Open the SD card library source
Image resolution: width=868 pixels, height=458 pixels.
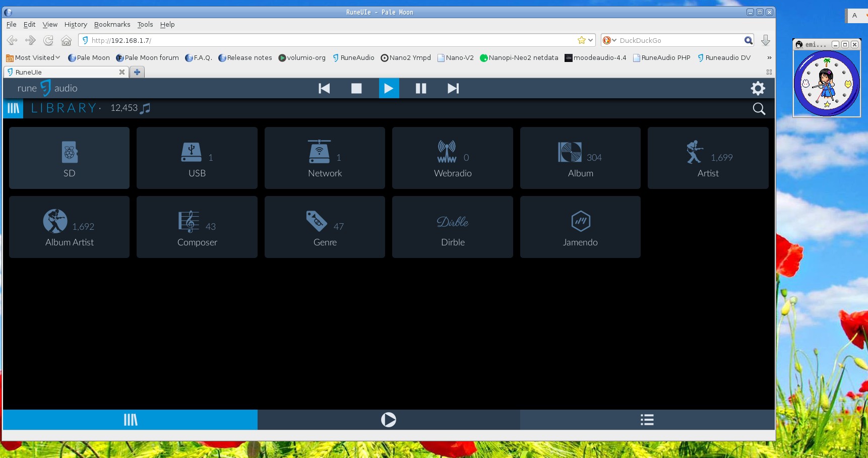tap(69, 158)
